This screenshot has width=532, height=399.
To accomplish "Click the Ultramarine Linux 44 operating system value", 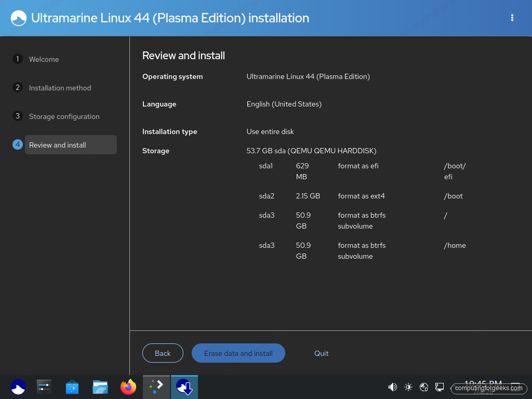I will 308,77.
